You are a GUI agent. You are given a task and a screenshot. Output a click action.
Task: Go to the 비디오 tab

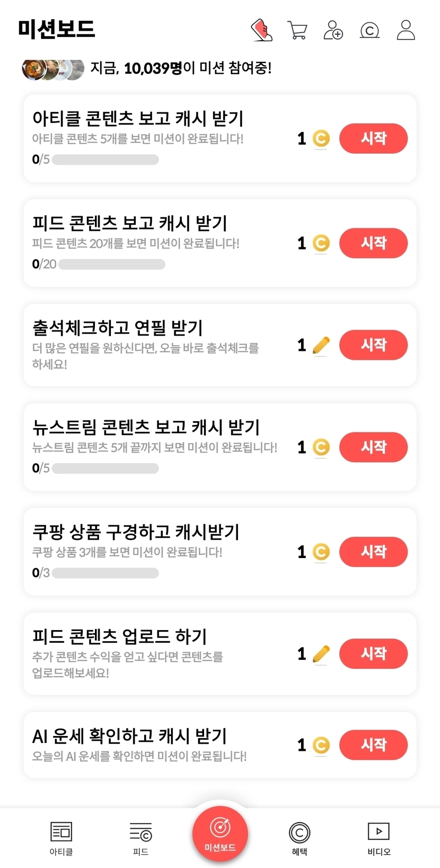pos(379,838)
